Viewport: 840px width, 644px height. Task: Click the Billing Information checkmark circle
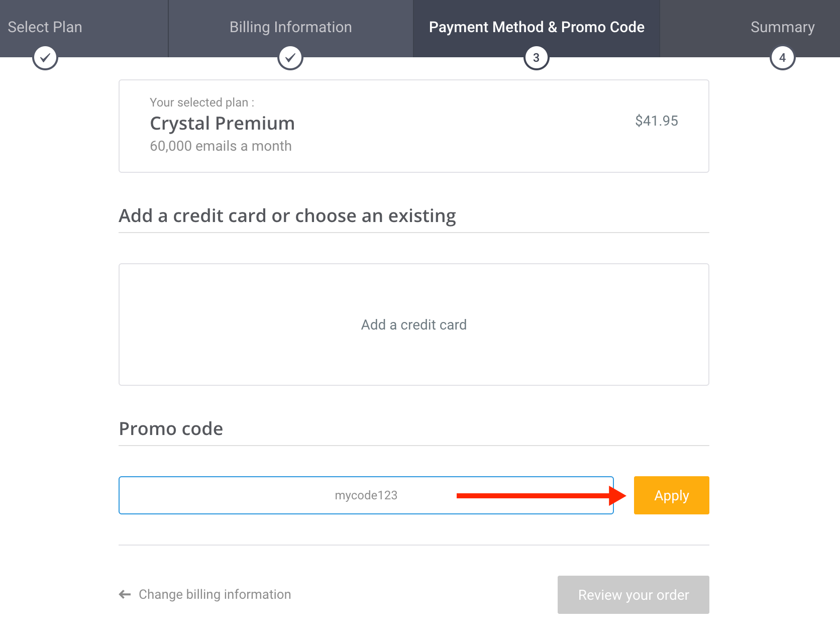[290, 58]
